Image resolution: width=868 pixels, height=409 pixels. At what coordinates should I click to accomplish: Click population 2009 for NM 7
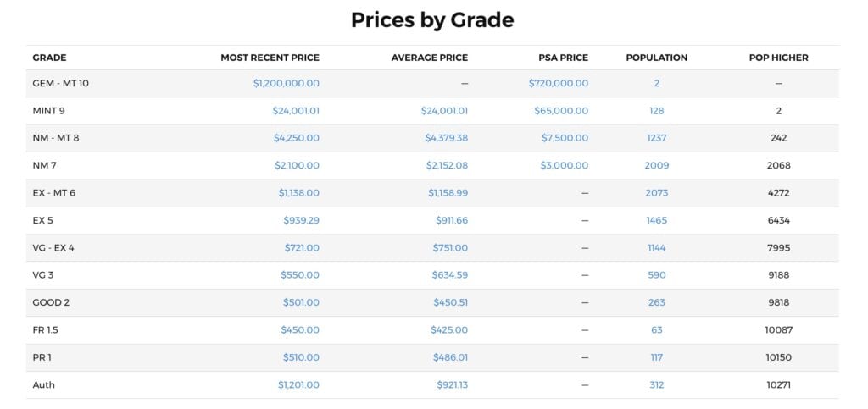pyautogui.click(x=656, y=166)
